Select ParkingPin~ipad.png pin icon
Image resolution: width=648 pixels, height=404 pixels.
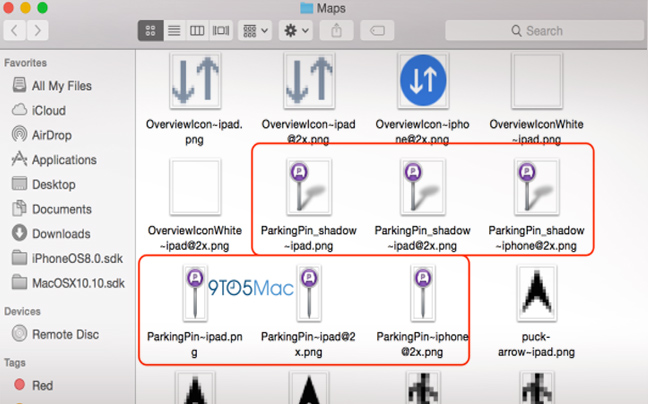click(195, 293)
